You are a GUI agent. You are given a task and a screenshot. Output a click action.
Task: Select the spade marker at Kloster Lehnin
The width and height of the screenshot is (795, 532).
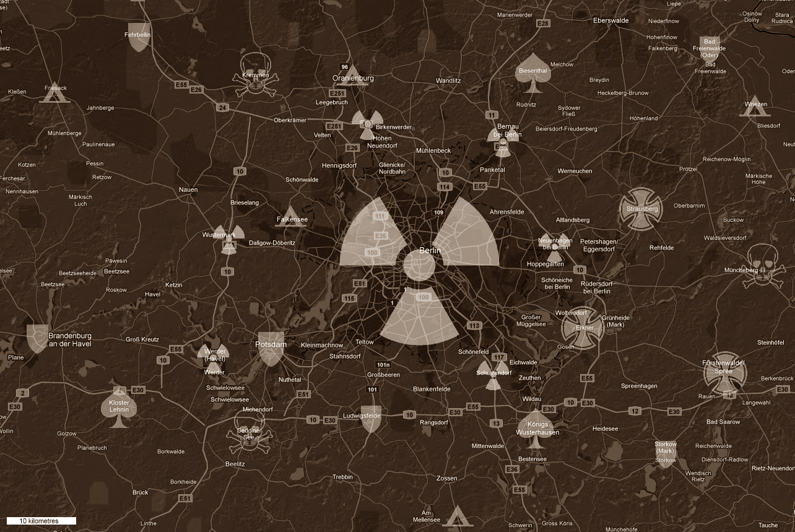[x=119, y=406]
